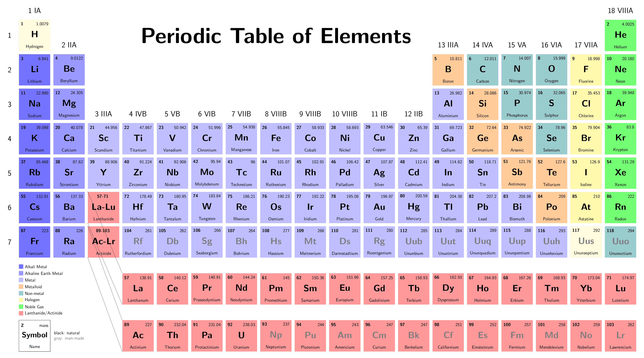644x358 pixels.
Task: Click the Symbol key example box
Action: [x=35, y=336]
